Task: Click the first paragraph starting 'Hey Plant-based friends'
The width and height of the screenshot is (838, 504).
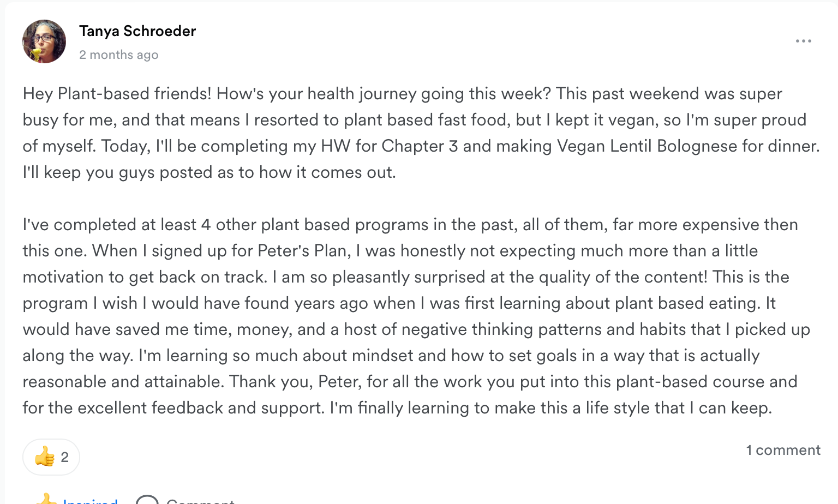Action: pos(421,133)
